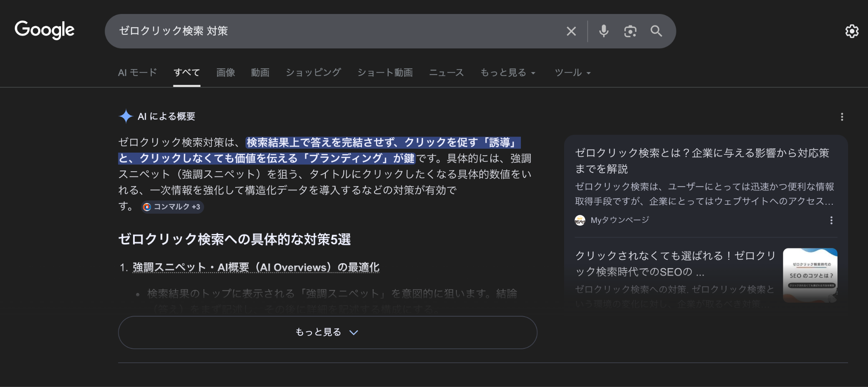The image size is (868, 387).
Task: Select the 画像 tab
Action: coord(225,72)
